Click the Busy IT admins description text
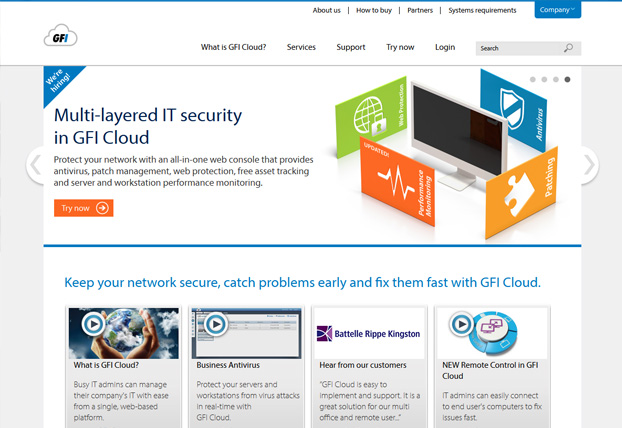The image size is (622, 428). (121, 401)
